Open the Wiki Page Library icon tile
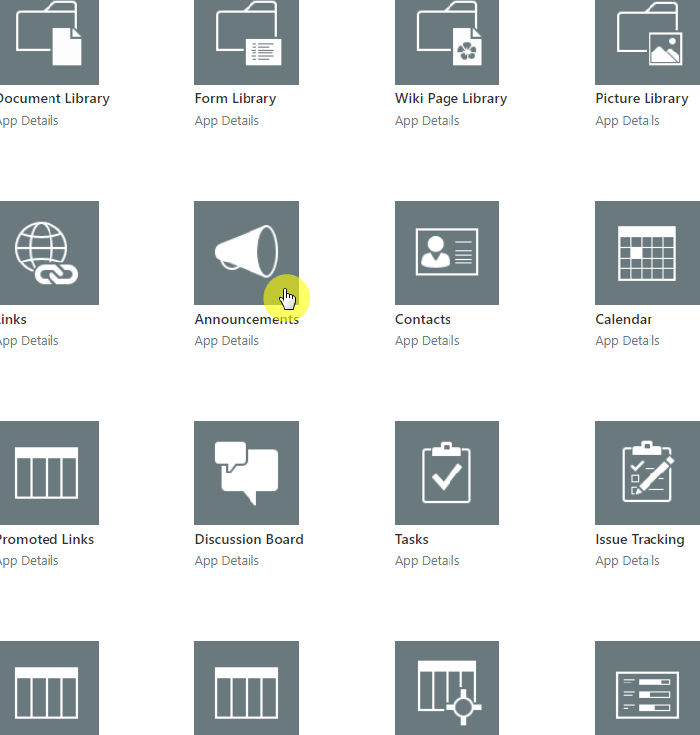 (x=447, y=43)
